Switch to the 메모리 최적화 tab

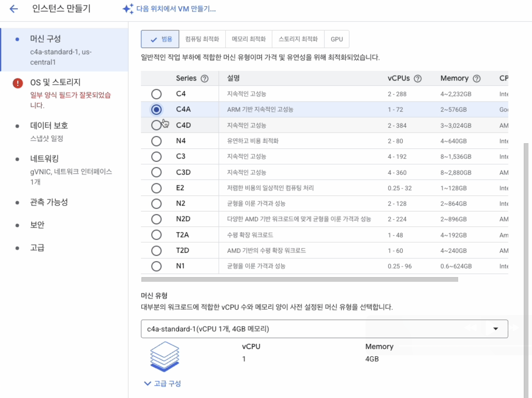pos(249,39)
